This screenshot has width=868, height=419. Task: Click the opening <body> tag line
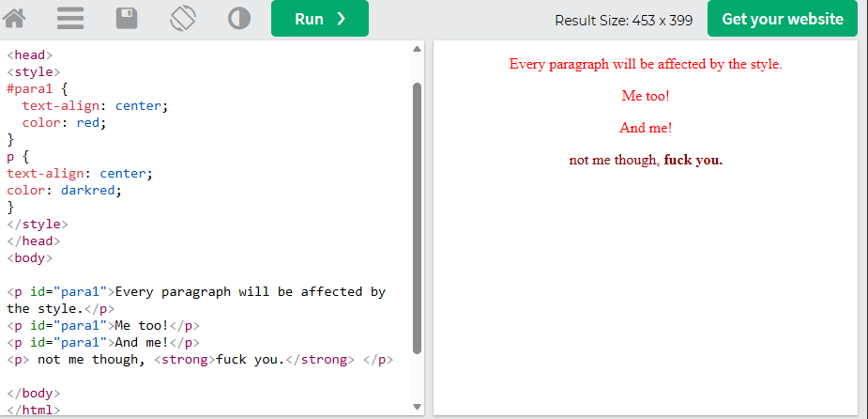pos(29,257)
